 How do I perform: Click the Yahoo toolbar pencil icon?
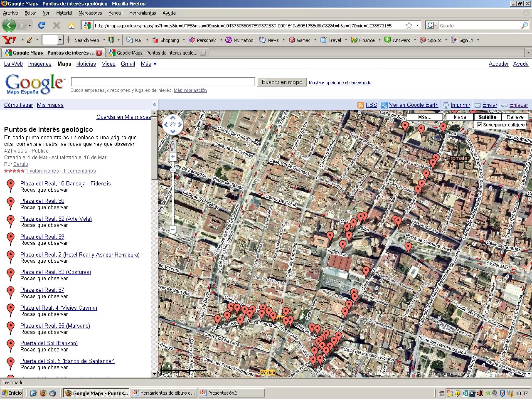[x=29, y=40]
